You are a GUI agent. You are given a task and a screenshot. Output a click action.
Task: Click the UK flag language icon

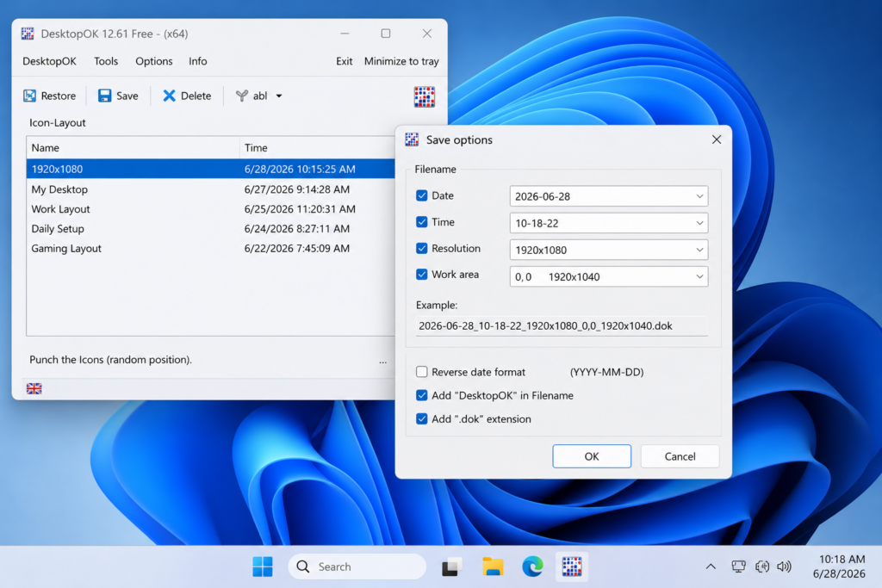tap(34, 388)
